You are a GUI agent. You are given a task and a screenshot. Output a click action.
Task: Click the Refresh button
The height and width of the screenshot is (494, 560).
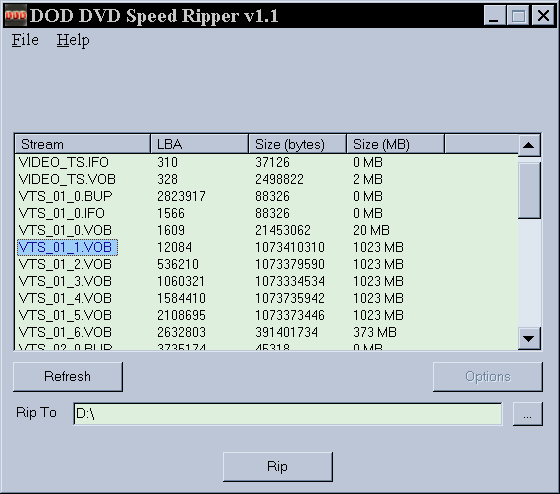(x=68, y=377)
